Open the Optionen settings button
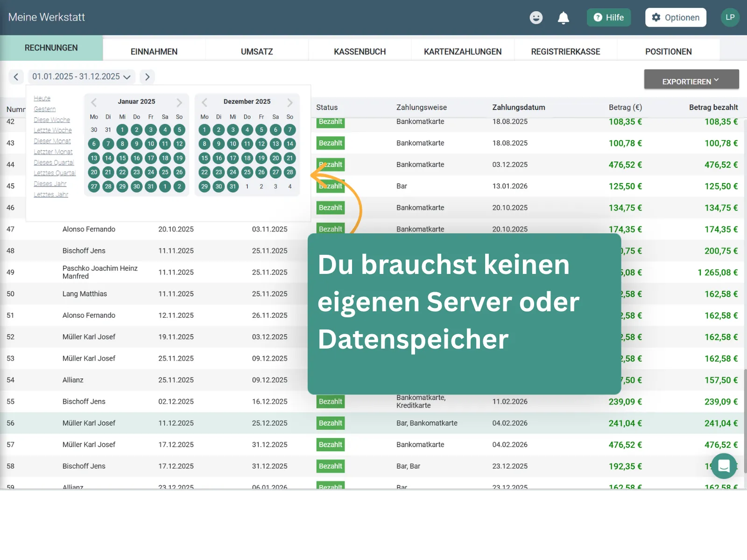The image size is (747, 560). pyautogui.click(x=676, y=17)
